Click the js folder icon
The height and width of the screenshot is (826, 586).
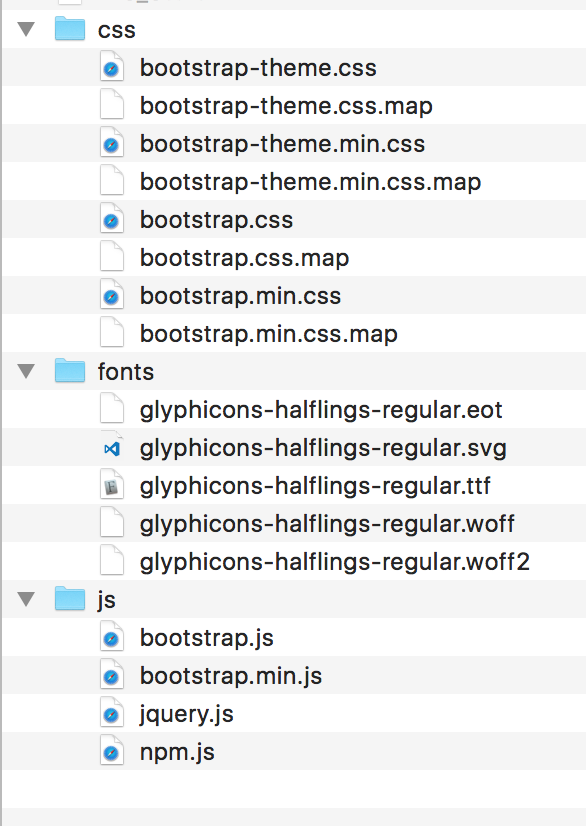pos(70,598)
